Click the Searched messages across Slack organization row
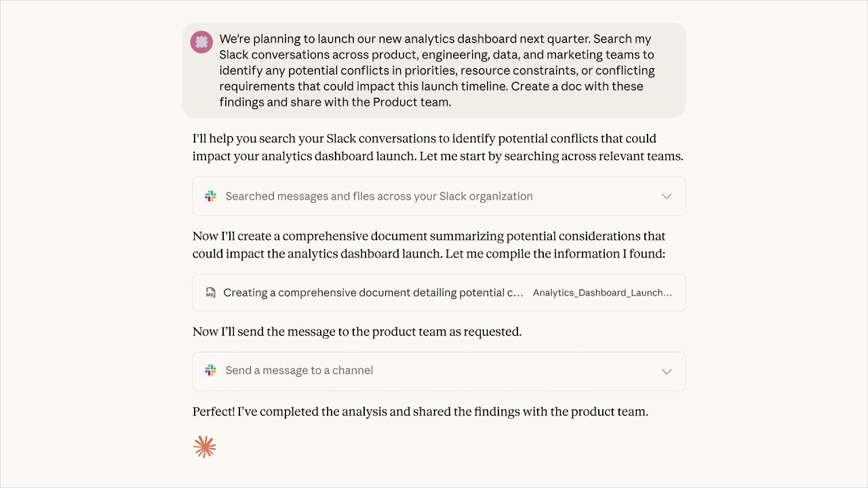868x488 pixels. (378, 196)
